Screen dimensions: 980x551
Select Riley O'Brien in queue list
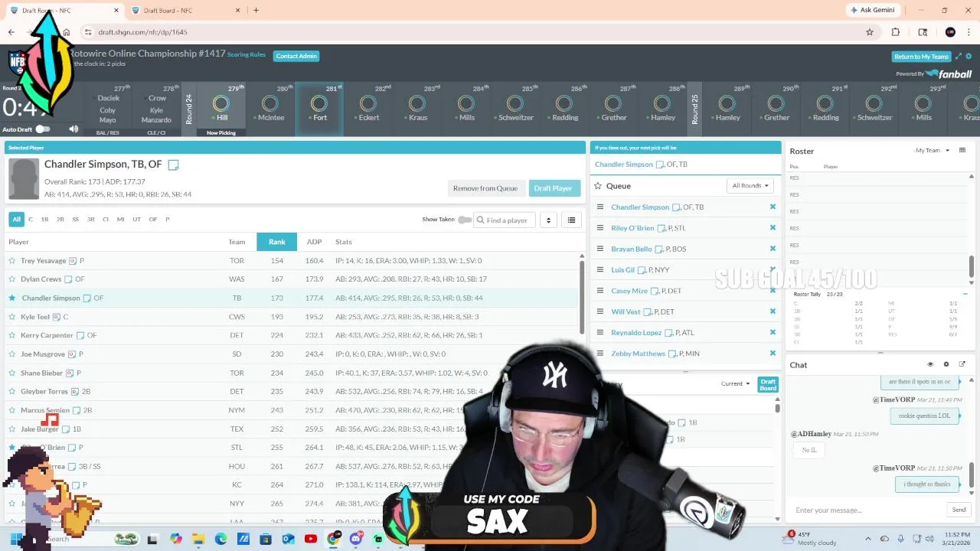click(x=632, y=228)
